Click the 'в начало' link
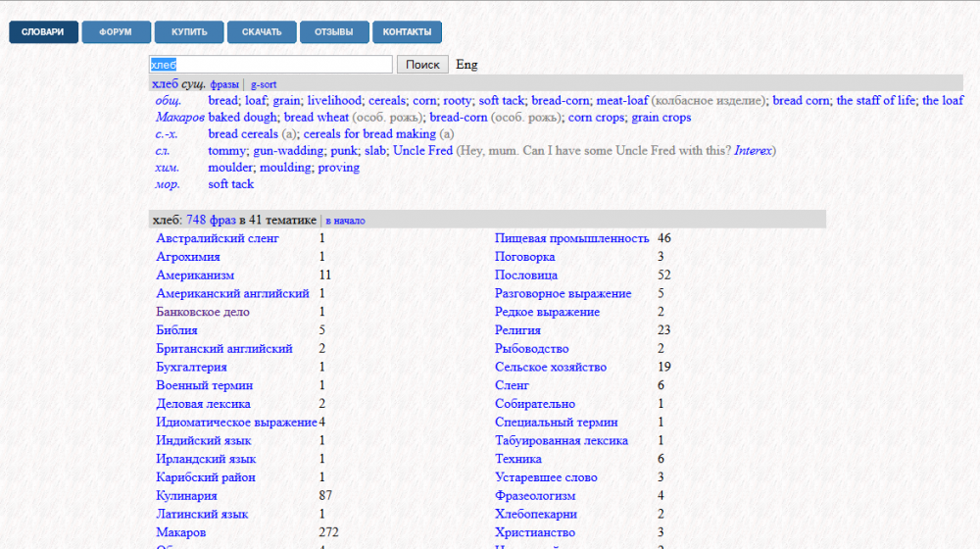 pyautogui.click(x=345, y=221)
